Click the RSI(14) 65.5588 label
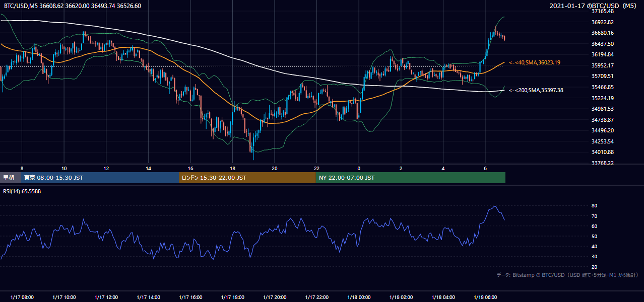Viewport: 644px width, 302px height. (x=22, y=191)
